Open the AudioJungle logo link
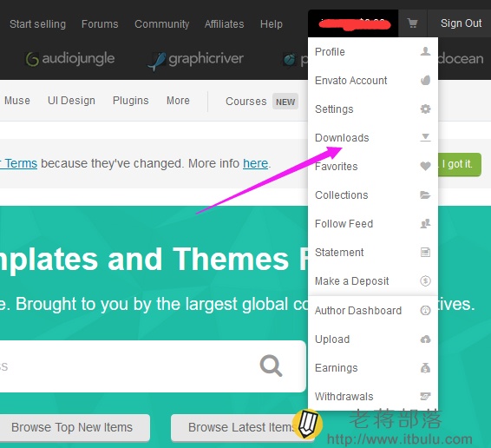The width and height of the screenshot is (491, 448). point(70,59)
